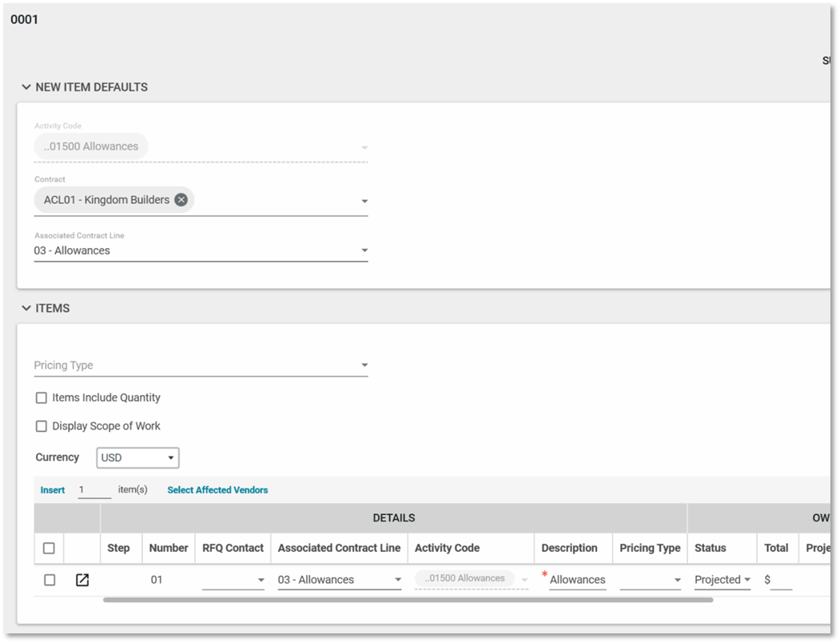Collapse the New Item Defaults section
The height and width of the screenshot is (643, 840).
26,87
